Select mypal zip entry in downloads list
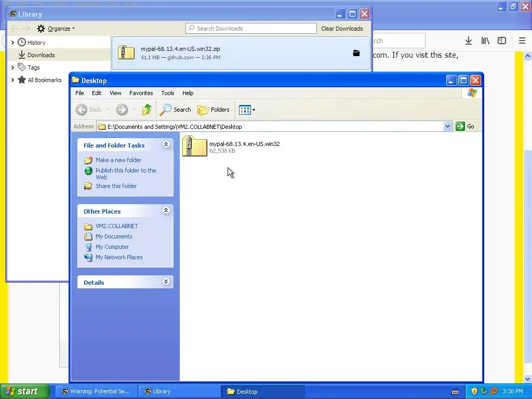 [241, 53]
